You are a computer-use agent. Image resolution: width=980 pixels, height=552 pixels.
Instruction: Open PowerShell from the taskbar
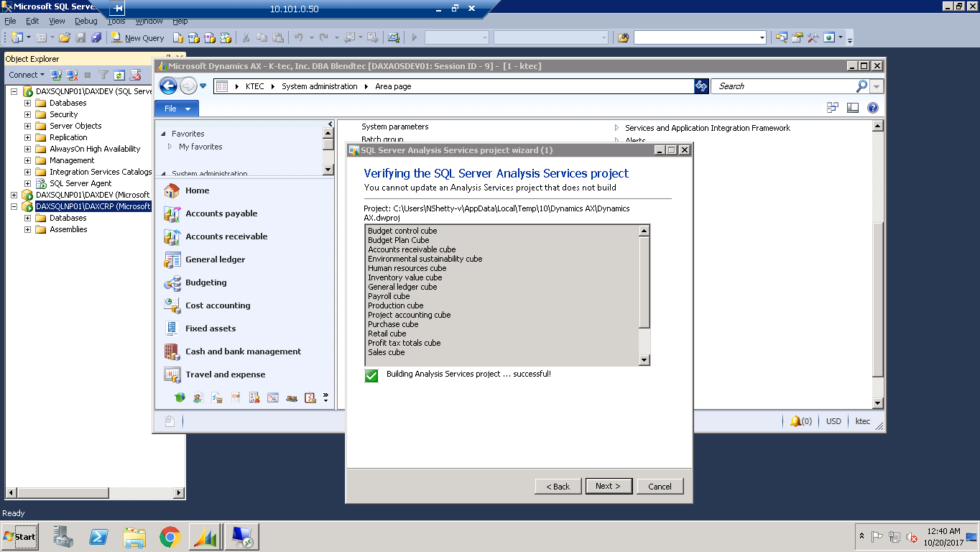(98, 537)
